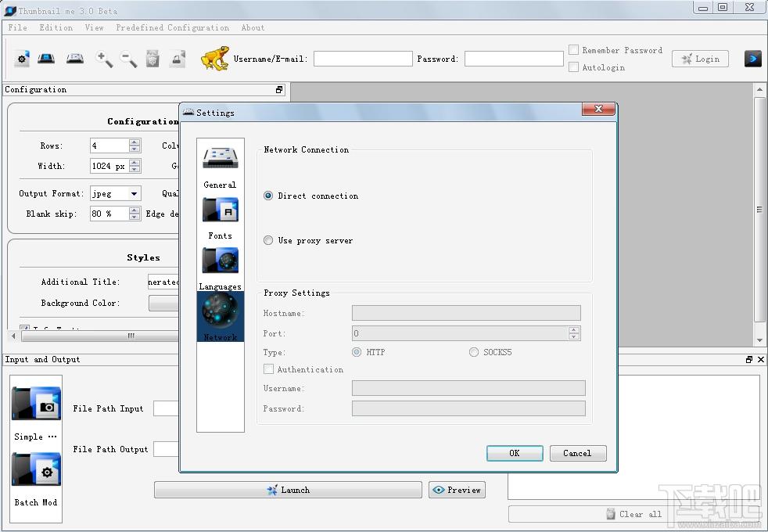Increase the Blank skip percentage
The image size is (768, 532).
(x=135, y=210)
